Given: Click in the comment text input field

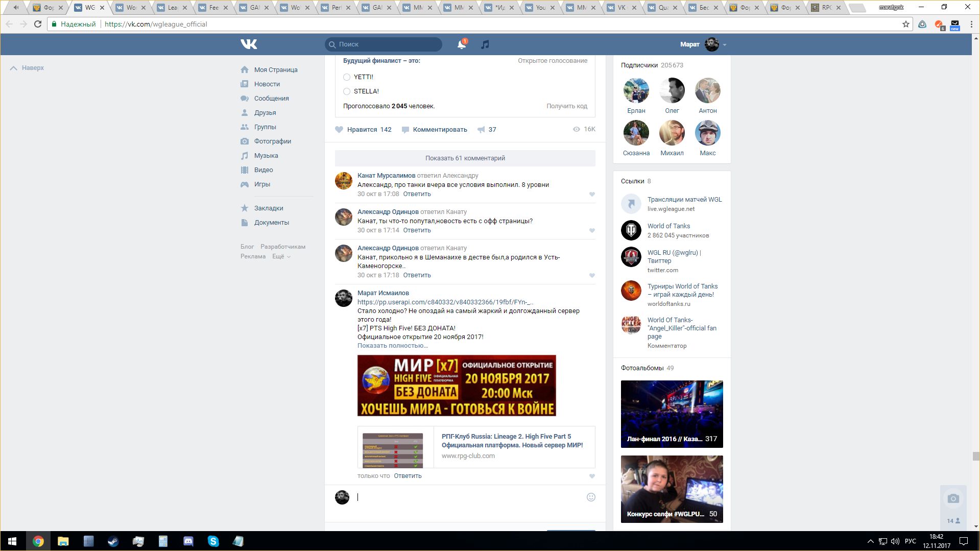Looking at the screenshot, I should click(x=470, y=497).
